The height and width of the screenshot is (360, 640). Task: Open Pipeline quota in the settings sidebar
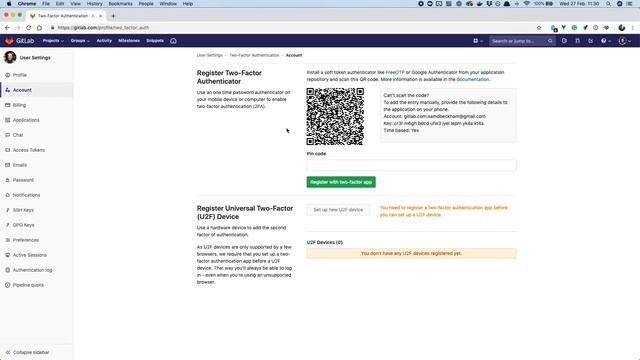pos(28,285)
